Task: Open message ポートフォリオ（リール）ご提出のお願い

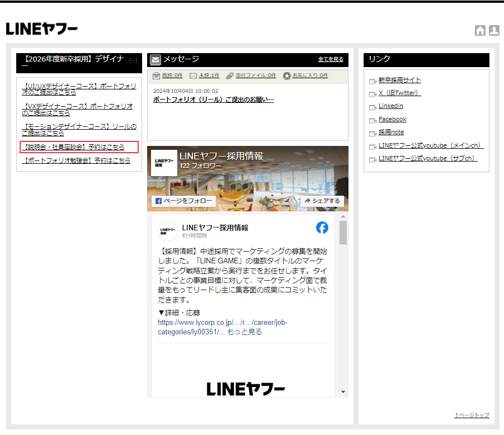Action: coord(214,100)
